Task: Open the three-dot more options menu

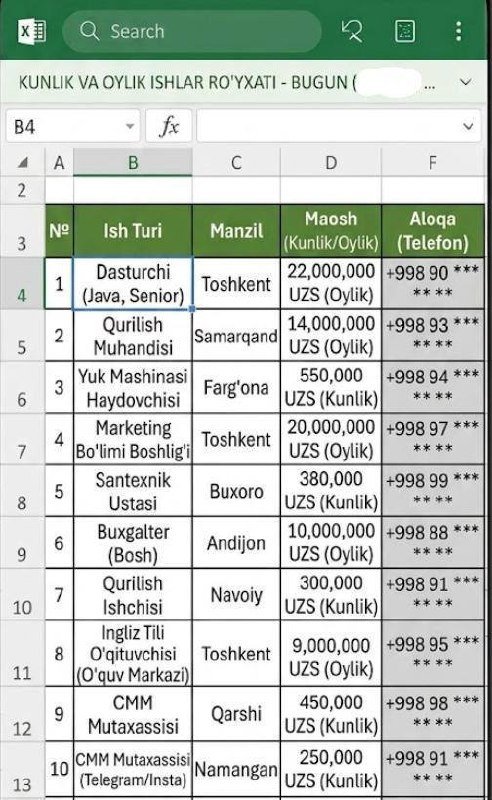Action: [458, 31]
